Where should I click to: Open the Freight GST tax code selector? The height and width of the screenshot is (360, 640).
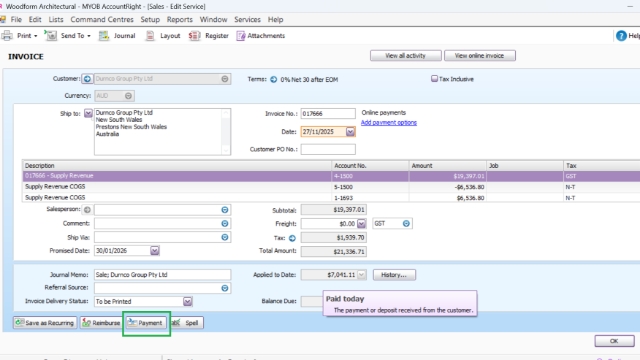click(x=406, y=224)
